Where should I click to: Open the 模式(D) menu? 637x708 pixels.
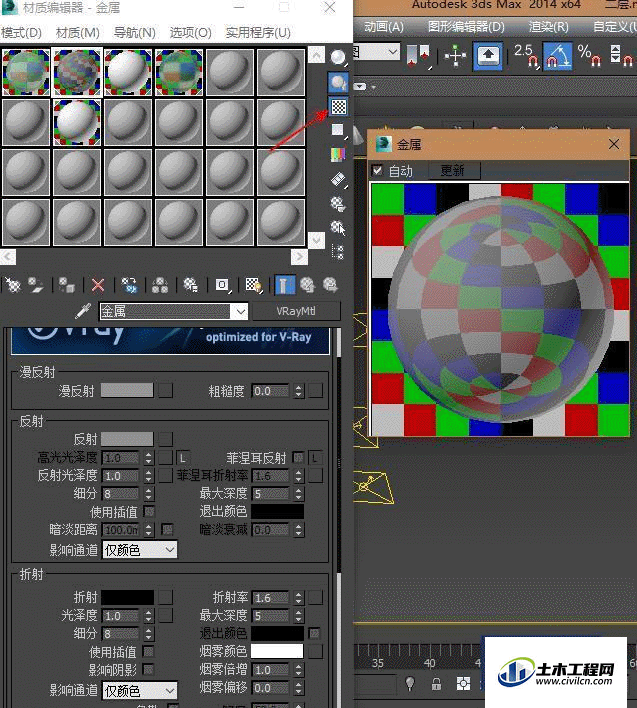[x=21, y=33]
